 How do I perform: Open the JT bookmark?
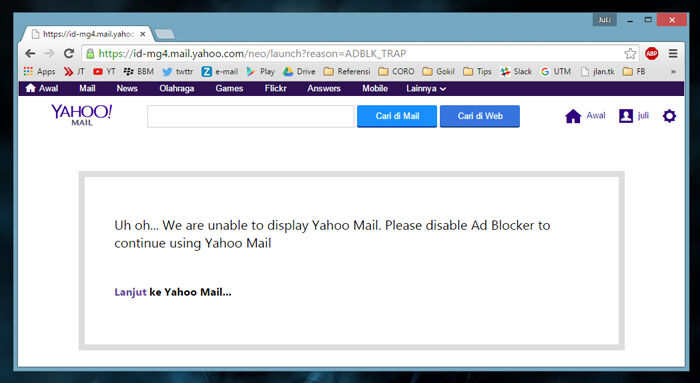pos(74,71)
